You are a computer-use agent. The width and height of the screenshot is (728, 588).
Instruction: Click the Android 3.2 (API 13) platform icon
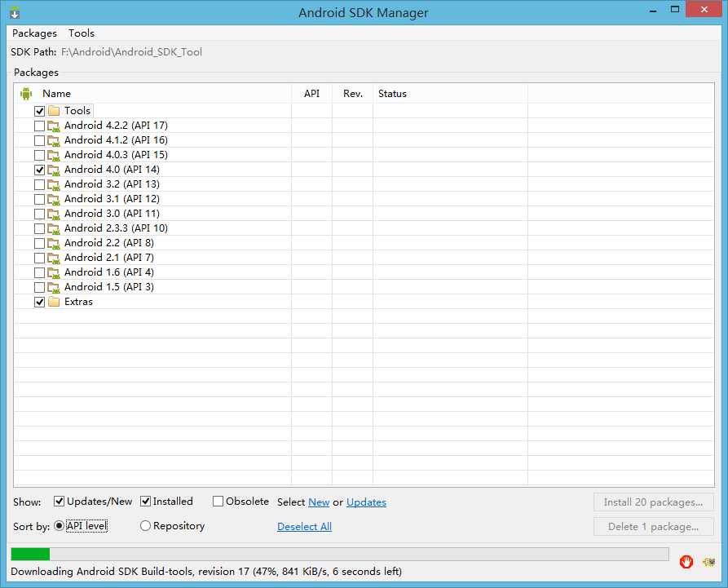pos(54,184)
